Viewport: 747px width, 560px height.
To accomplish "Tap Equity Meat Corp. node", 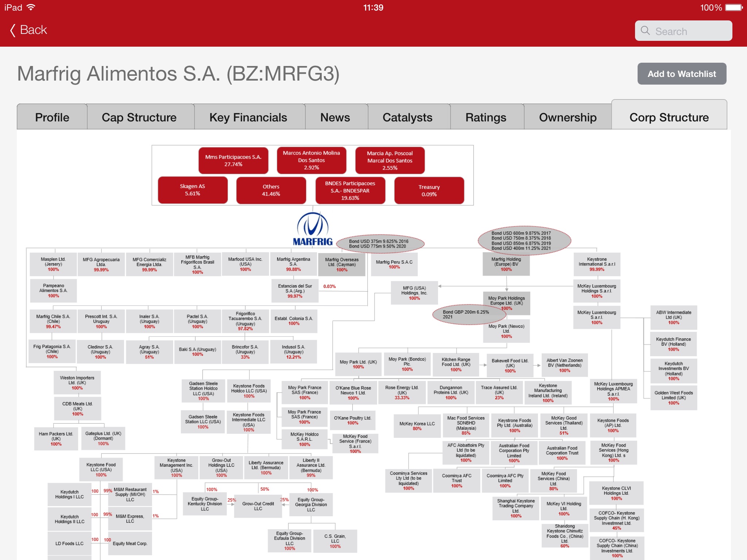I will click(x=130, y=543).
